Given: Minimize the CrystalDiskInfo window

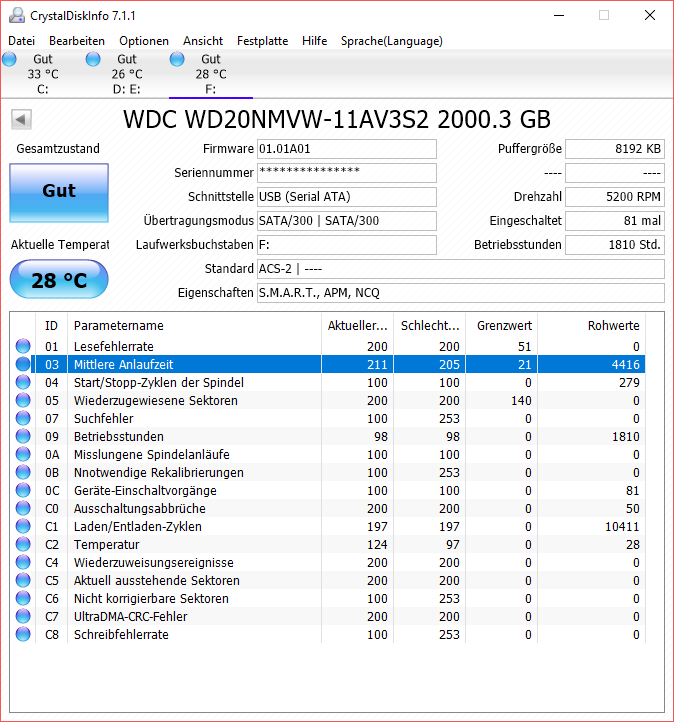Looking at the screenshot, I should pyautogui.click(x=559, y=15).
